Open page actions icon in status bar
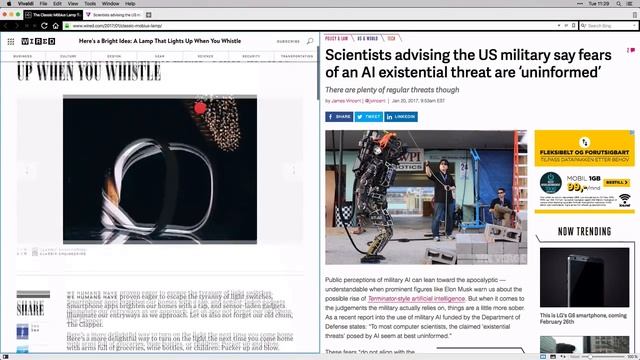 563,357
